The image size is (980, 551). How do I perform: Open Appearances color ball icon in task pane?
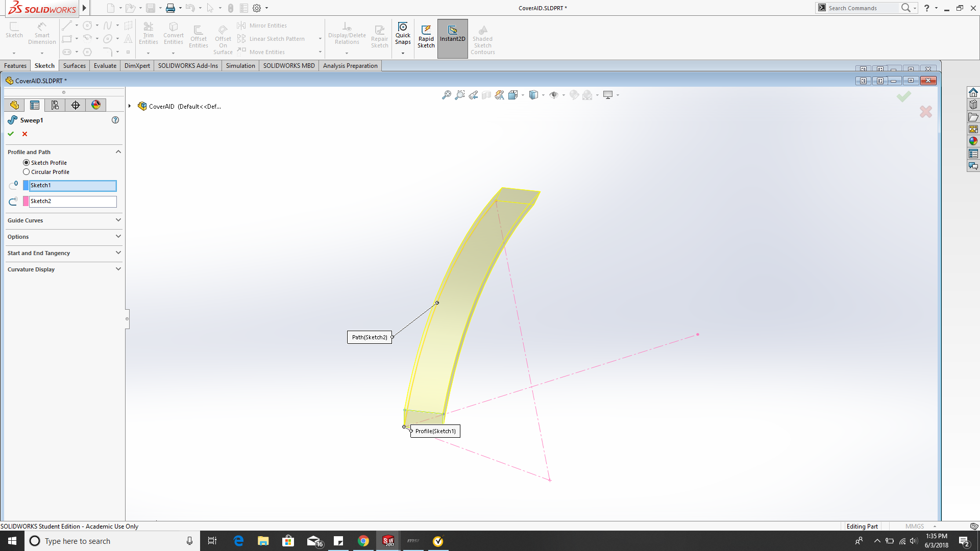(973, 141)
